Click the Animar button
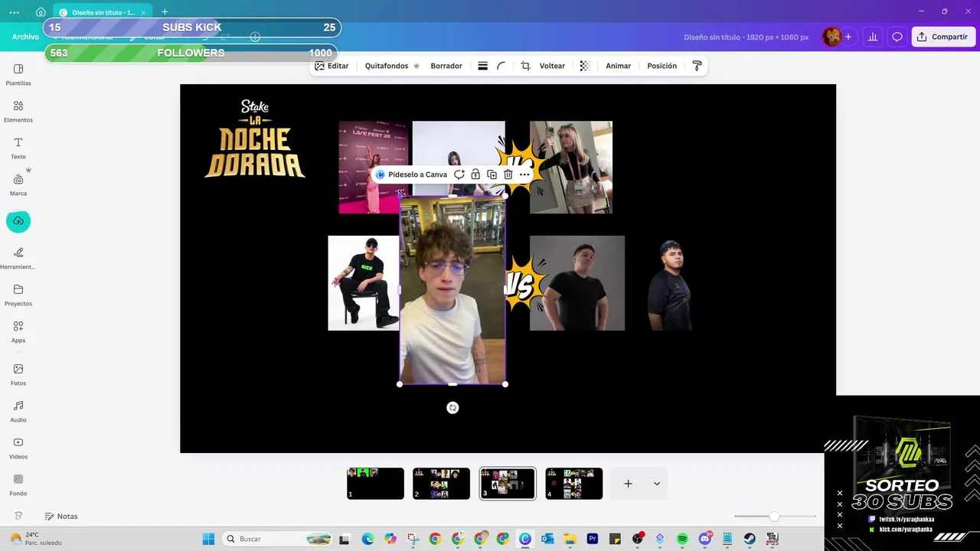This screenshot has width=980, height=551. click(619, 66)
